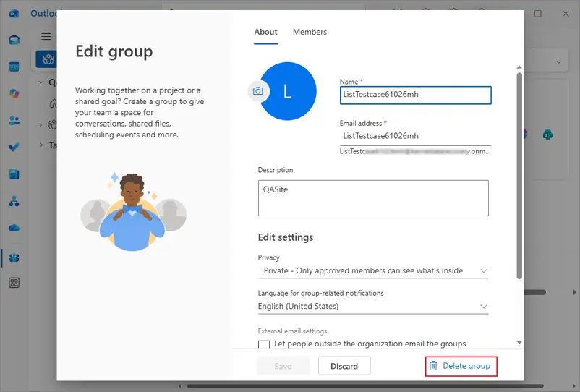This screenshot has width=580, height=392.
Task: Click the group avatar with letter L
Action: point(288,91)
